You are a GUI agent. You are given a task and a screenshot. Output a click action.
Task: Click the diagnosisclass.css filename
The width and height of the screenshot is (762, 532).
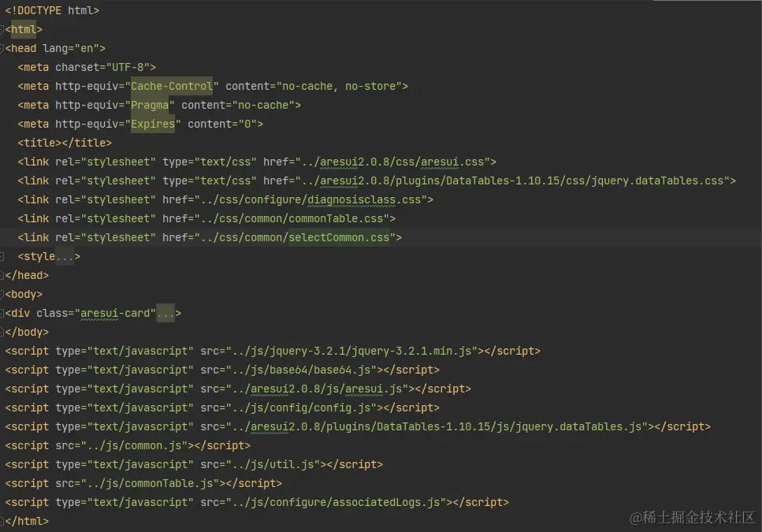tap(364, 200)
